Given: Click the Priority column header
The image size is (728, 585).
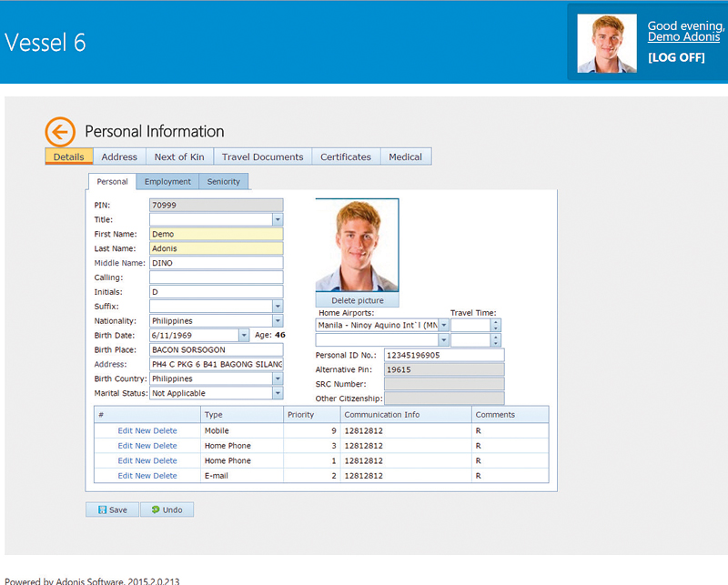Looking at the screenshot, I should click(312, 415).
